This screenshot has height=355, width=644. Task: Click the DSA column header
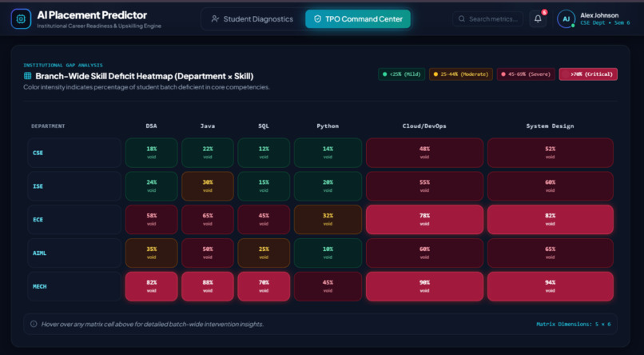coord(151,126)
